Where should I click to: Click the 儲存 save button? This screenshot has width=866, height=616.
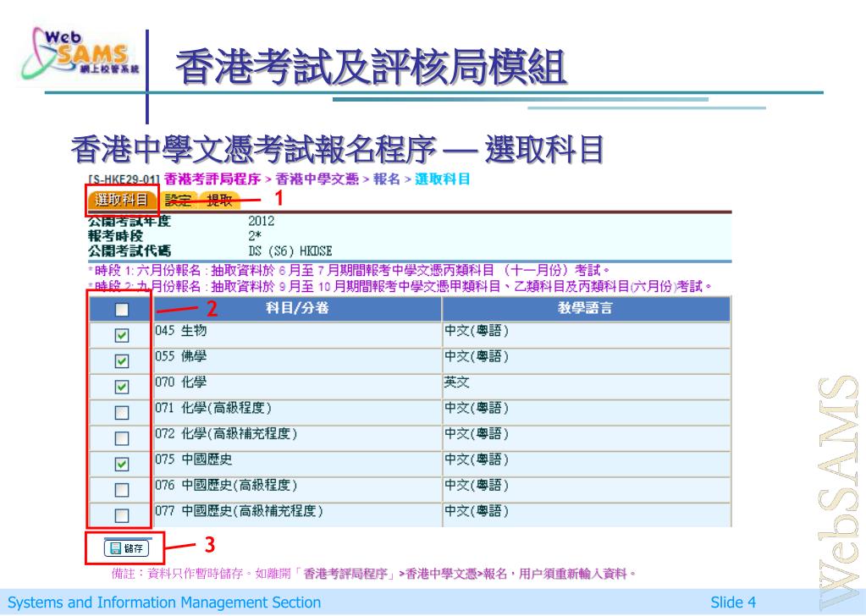pos(126,548)
